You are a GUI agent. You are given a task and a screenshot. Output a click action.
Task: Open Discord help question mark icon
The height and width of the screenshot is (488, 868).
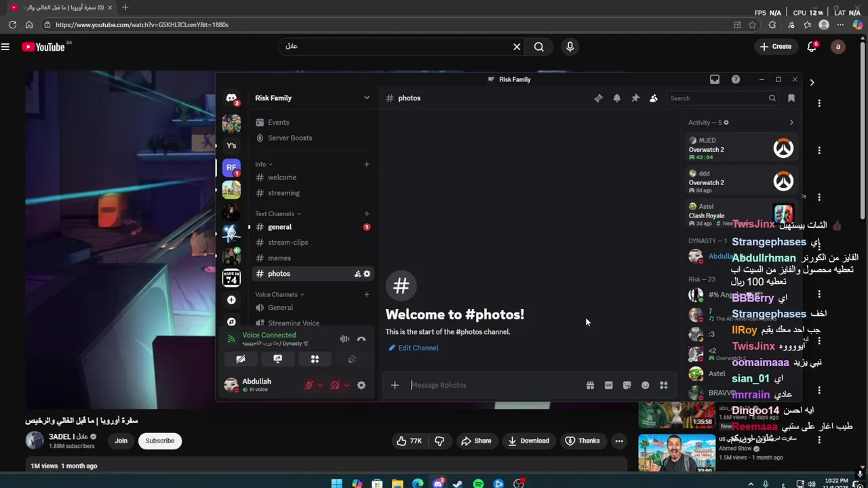pyautogui.click(x=736, y=79)
